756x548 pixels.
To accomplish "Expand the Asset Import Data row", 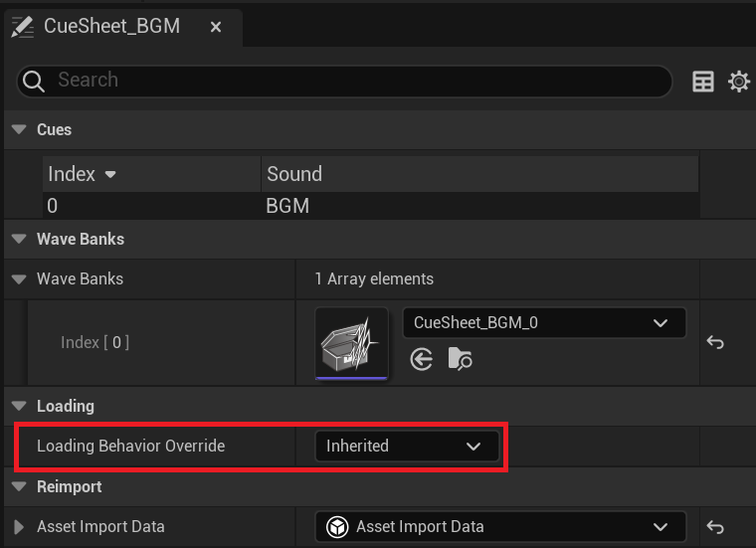I will (x=19, y=527).
